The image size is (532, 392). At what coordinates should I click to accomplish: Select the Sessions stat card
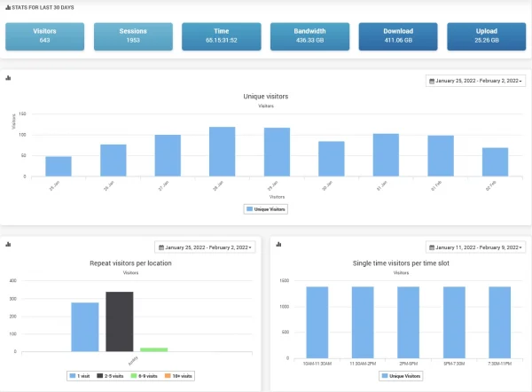coord(132,35)
